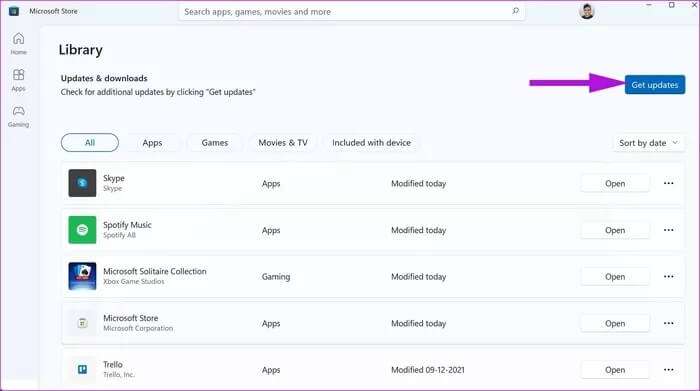
Task: Click the Trello, Inc. publisher text
Action: click(x=119, y=374)
